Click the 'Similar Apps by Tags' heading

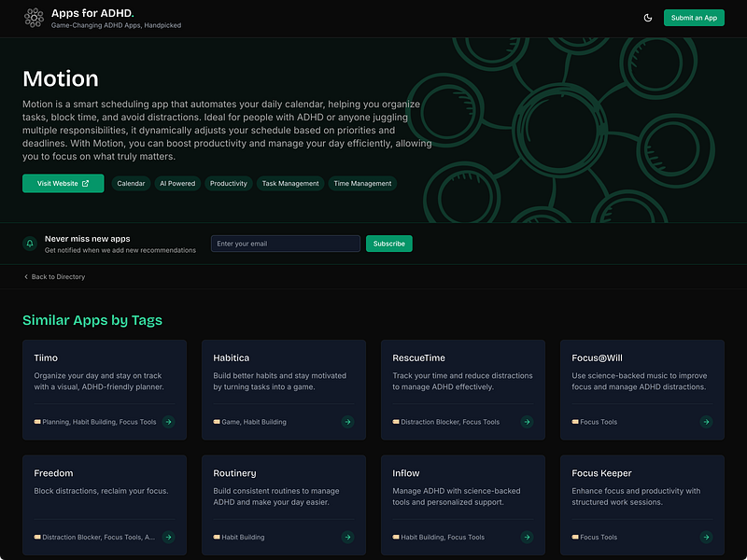[92, 320]
